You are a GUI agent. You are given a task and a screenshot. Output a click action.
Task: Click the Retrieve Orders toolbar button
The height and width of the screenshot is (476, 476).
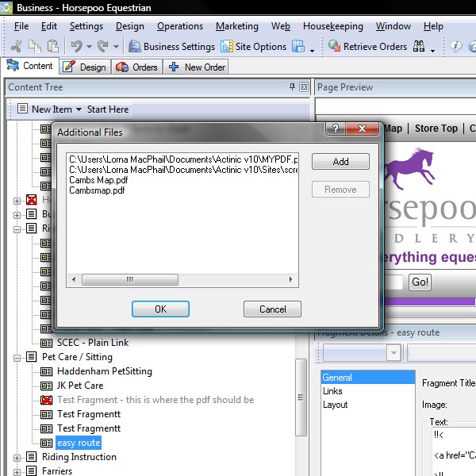click(x=367, y=47)
